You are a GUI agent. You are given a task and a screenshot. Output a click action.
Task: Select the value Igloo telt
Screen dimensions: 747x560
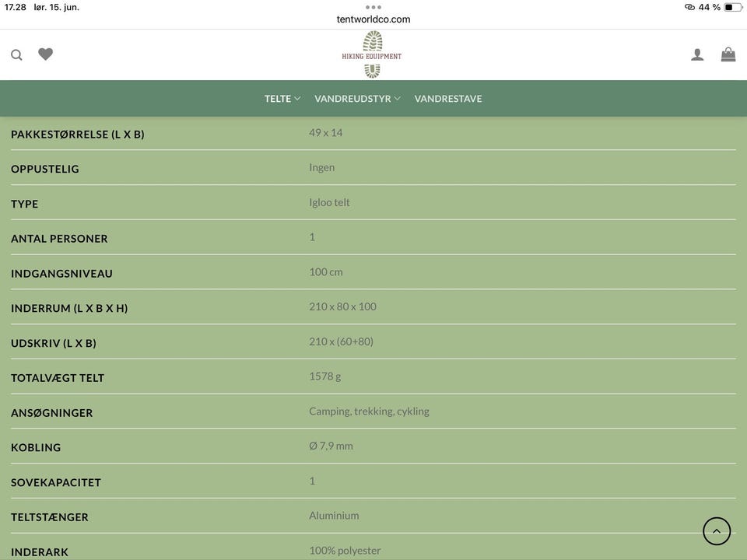(x=329, y=202)
